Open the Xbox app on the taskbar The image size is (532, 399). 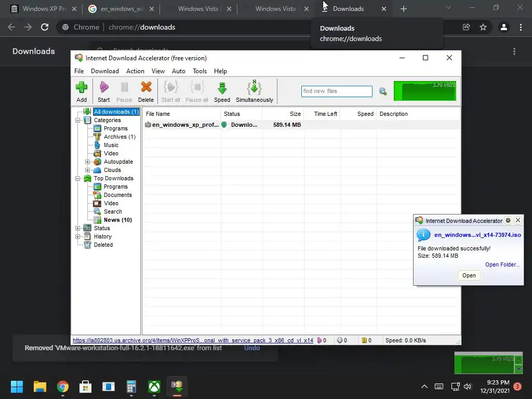154,387
